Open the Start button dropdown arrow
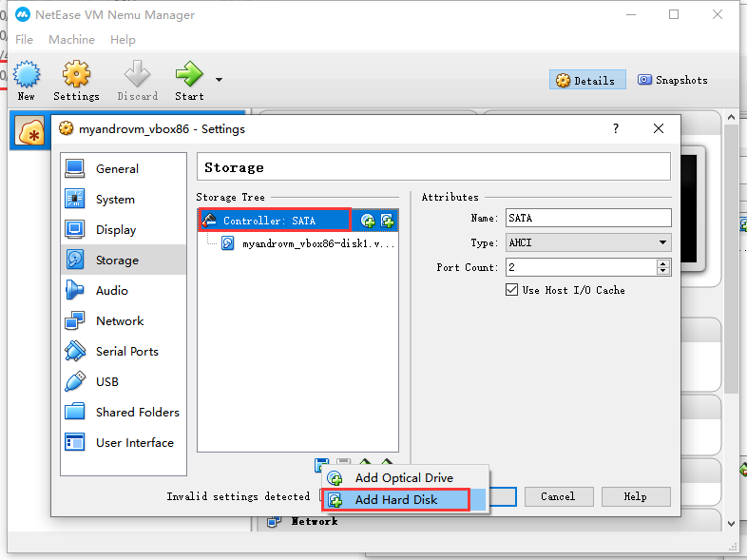Viewport: 747px width, 560px height. (x=220, y=80)
